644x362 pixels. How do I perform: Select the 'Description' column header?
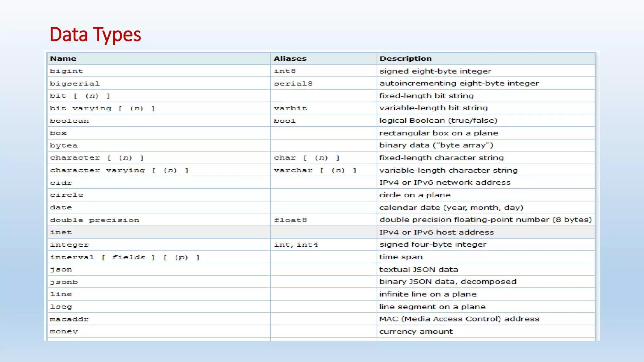coord(486,58)
